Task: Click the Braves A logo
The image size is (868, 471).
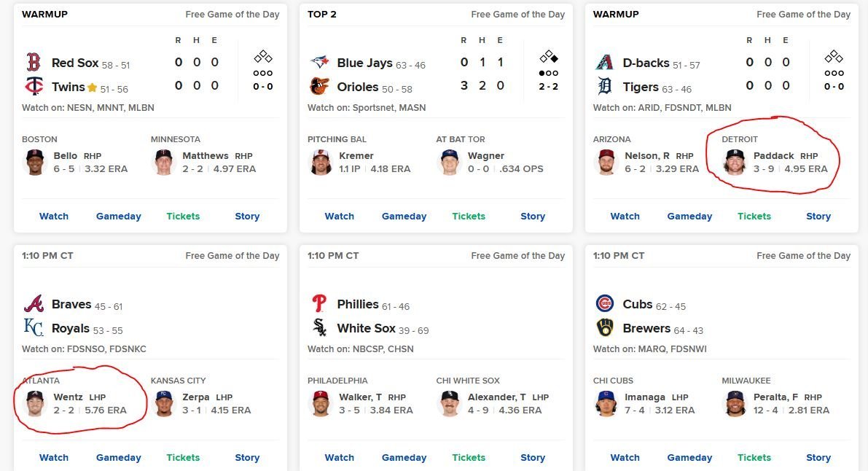Action: tap(33, 304)
